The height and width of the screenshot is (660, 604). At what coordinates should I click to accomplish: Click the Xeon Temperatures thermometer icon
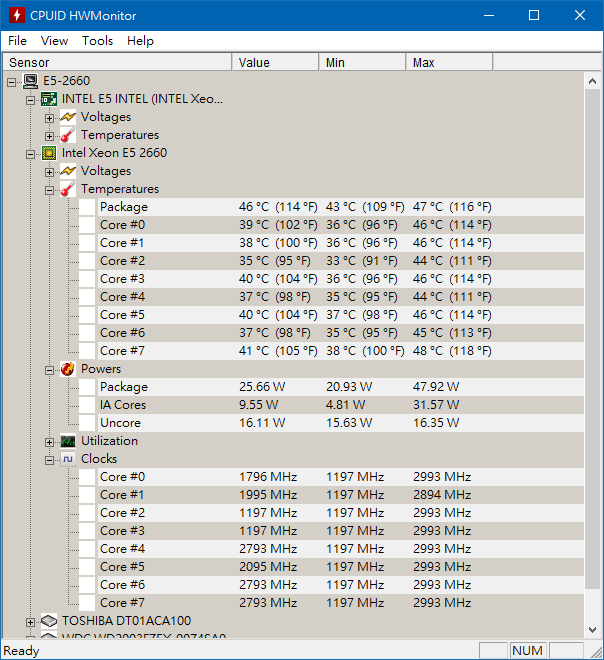[68, 189]
